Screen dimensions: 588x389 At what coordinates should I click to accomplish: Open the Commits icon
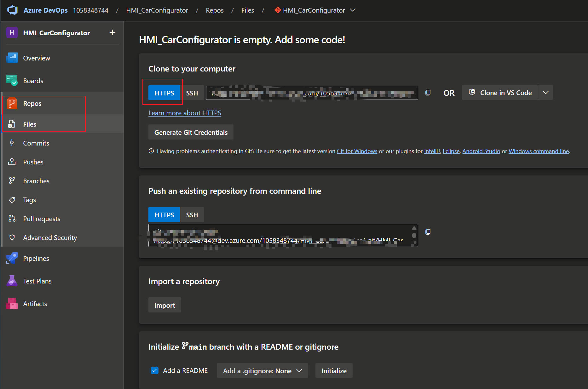[x=12, y=143]
